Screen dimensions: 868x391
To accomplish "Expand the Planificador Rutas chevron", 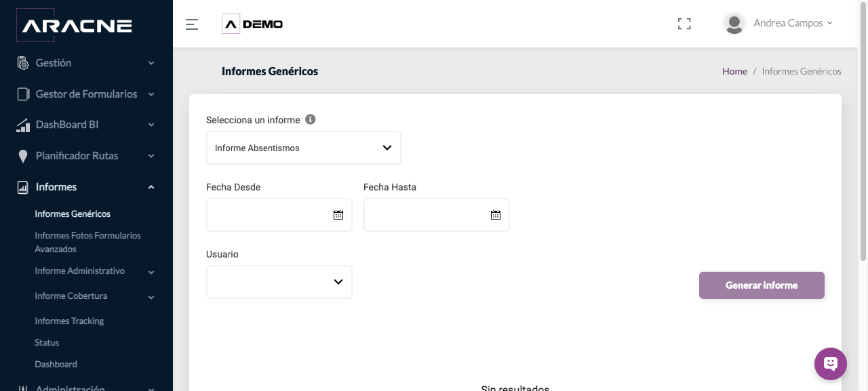I will click(151, 156).
